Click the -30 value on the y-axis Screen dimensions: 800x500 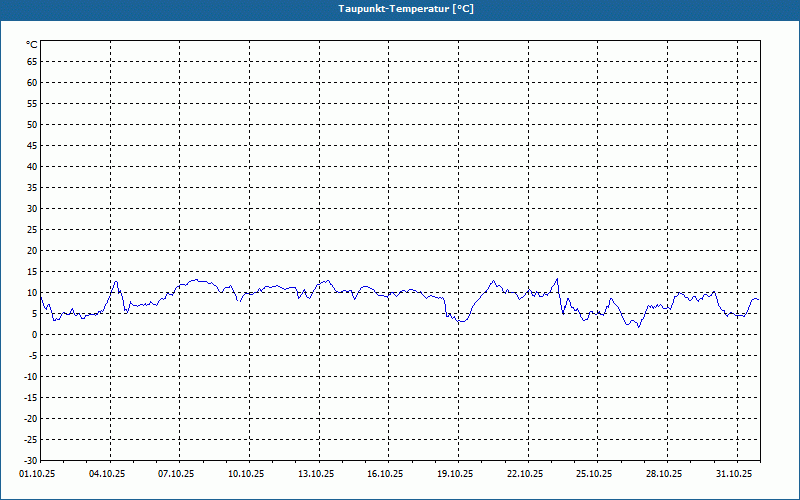pos(31,461)
